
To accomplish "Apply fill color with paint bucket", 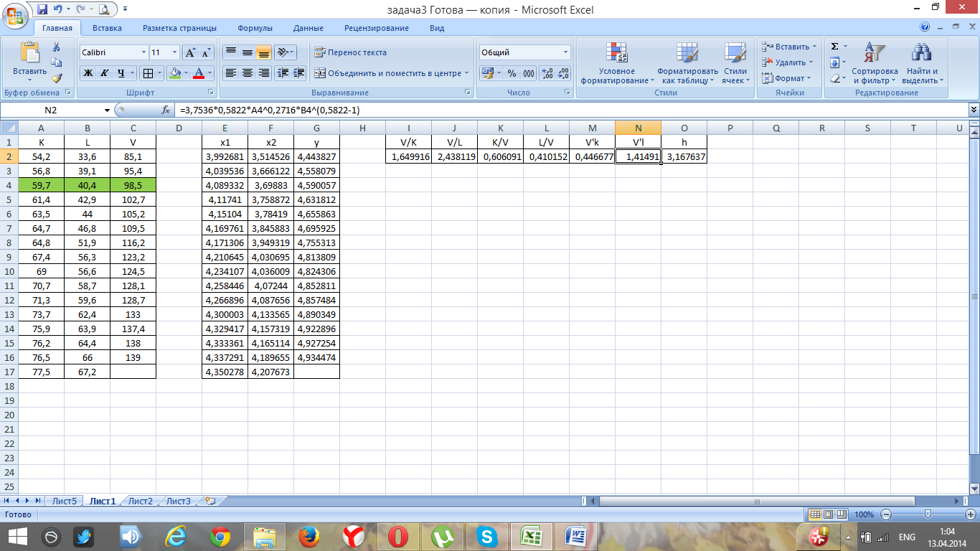I will [174, 73].
